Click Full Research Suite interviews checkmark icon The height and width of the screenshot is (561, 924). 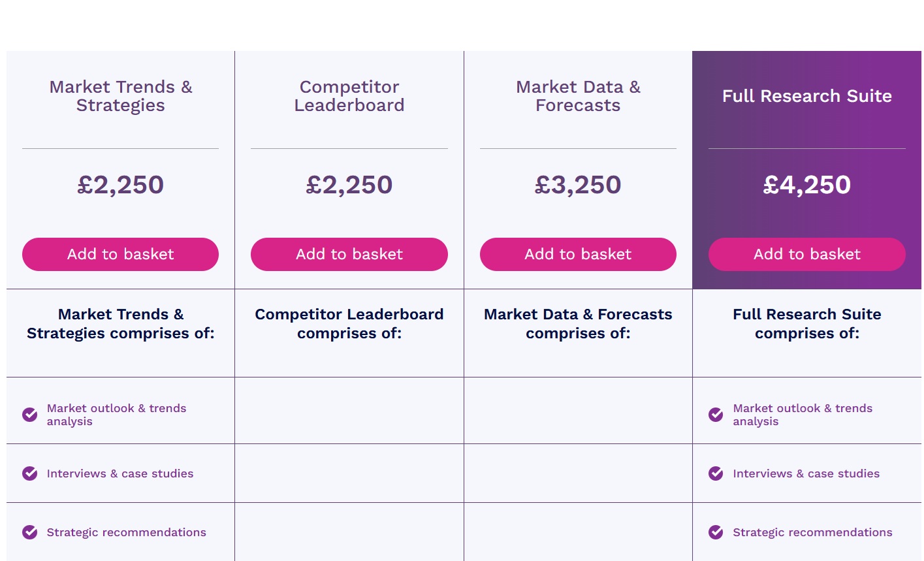(x=716, y=473)
